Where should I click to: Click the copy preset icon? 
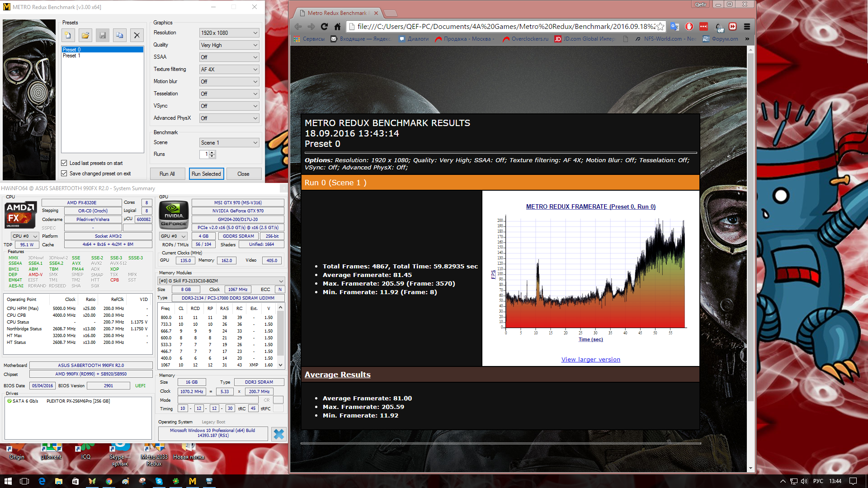coord(119,35)
